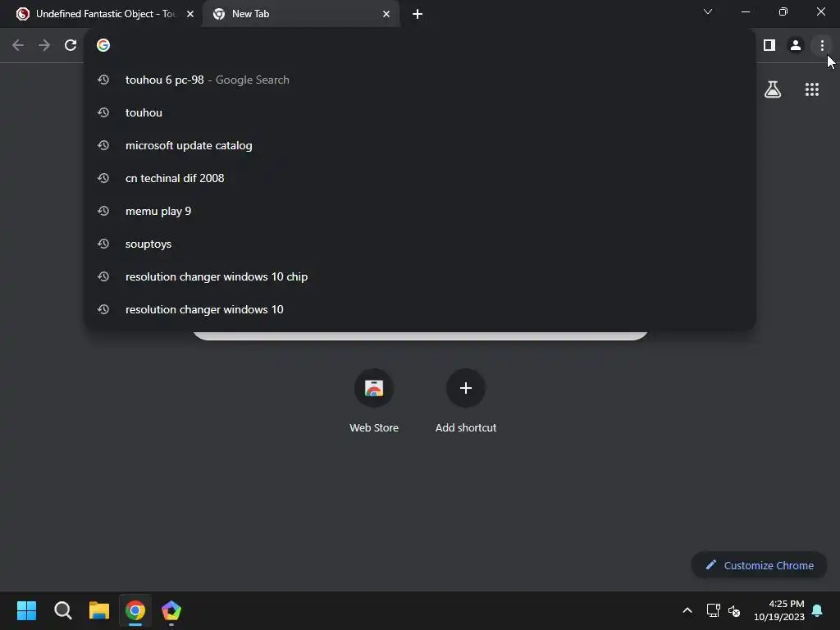Click the forward navigation arrow
Image resolution: width=840 pixels, height=630 pixels.
pyautogui.click(x=44, y=46)
